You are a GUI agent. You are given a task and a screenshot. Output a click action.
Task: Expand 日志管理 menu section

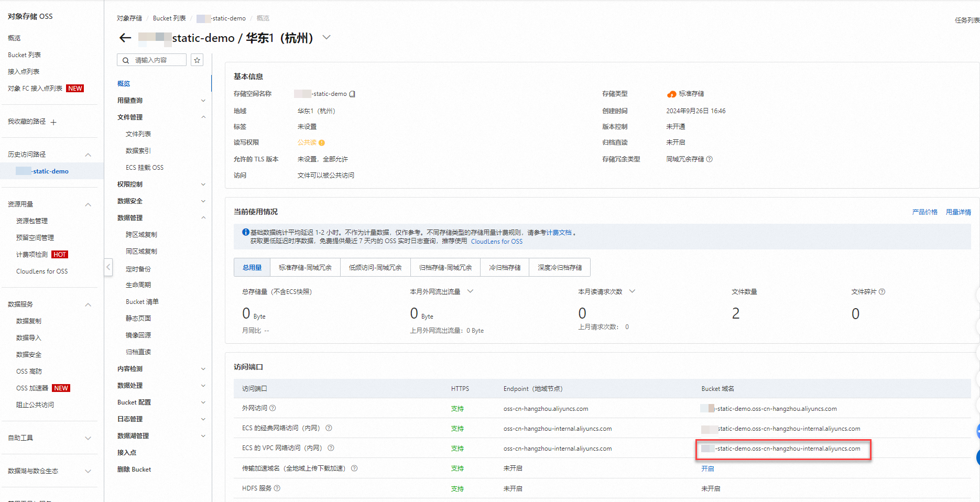click(x=203, y=419)
